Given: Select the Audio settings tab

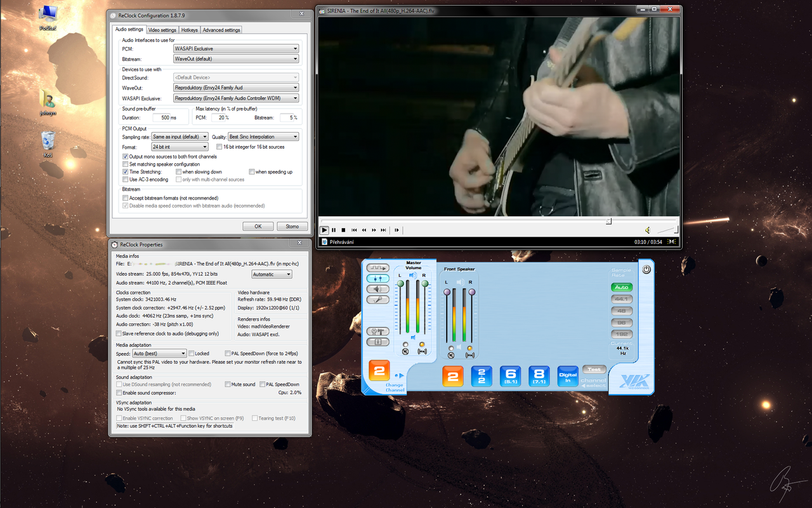Looking at the screenshot, I should [x=129, y=29].
